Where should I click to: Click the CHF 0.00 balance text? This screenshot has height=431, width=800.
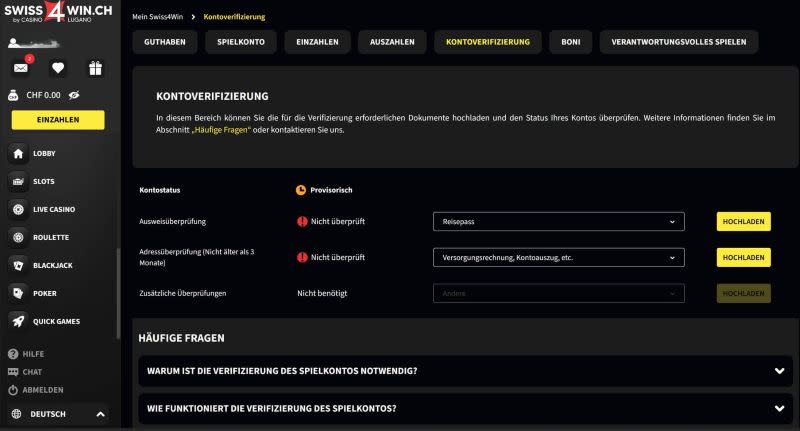pos(43,95)
